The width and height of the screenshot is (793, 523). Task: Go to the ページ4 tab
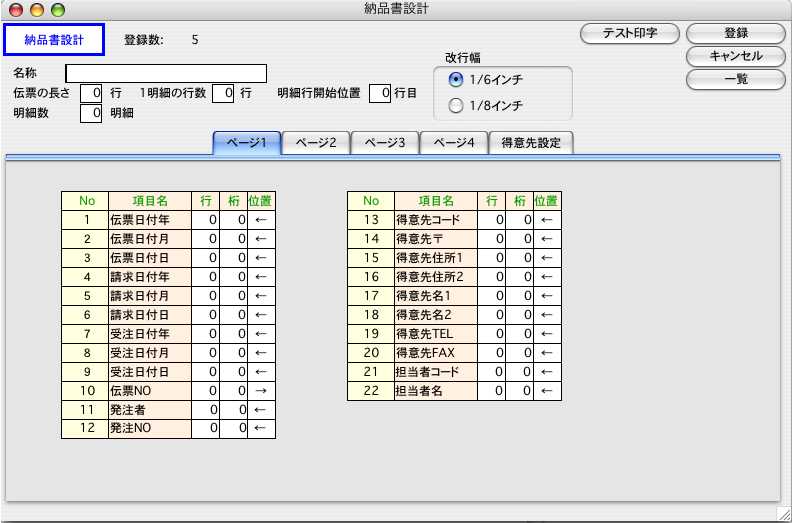tap(453, 143)
